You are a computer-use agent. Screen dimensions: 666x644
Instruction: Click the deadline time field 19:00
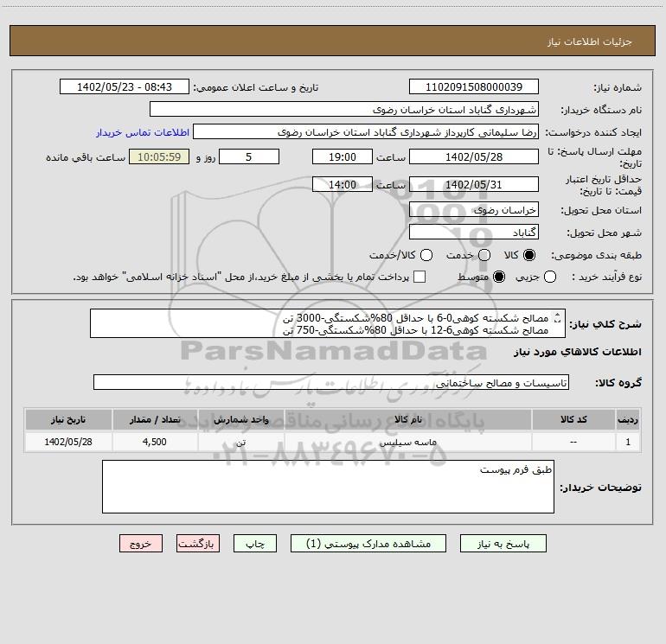click(x=343, y=156)
